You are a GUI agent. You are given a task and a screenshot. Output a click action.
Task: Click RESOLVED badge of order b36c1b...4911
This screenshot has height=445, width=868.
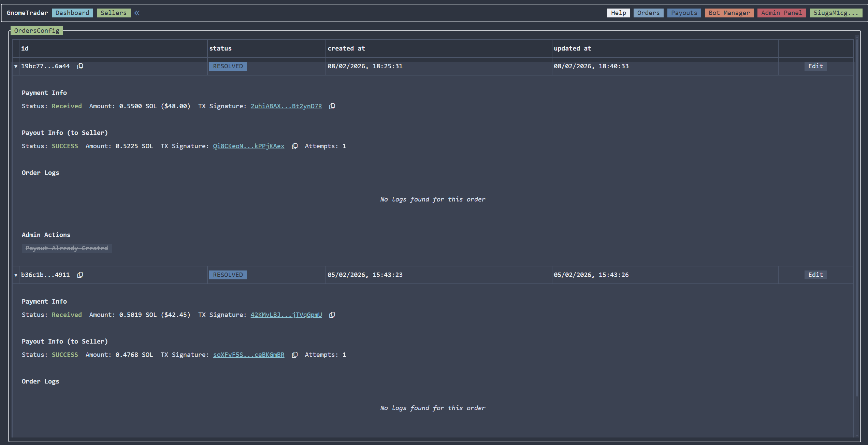click(228, 275)
